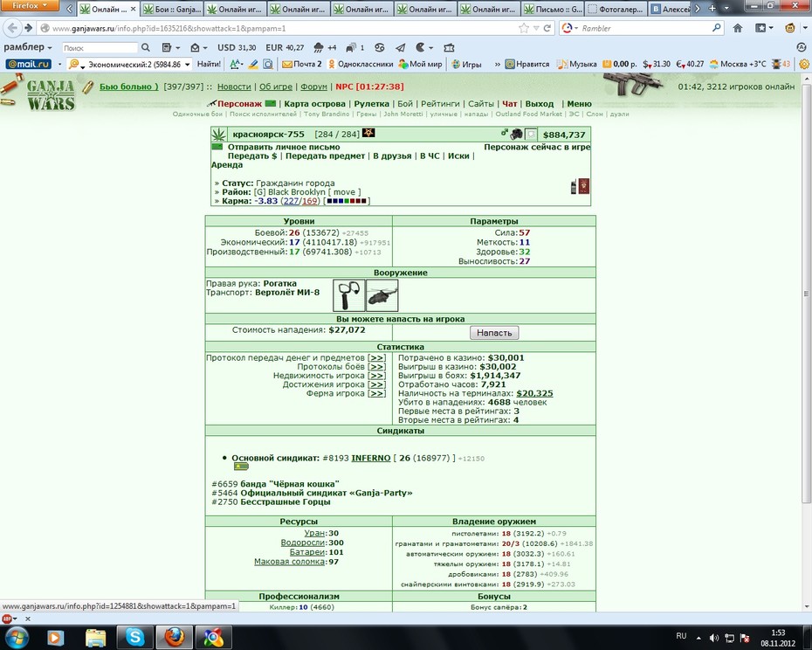
Task: Click the Вертолёт МИ-8 helicopter image
Action: coord(382,295)
